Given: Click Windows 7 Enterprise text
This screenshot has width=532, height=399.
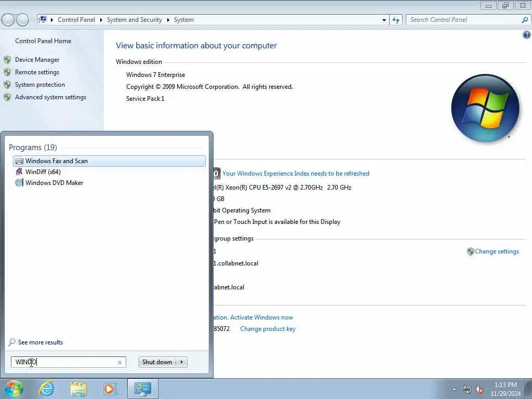Looking at the screenshot, I should point(156,75).
